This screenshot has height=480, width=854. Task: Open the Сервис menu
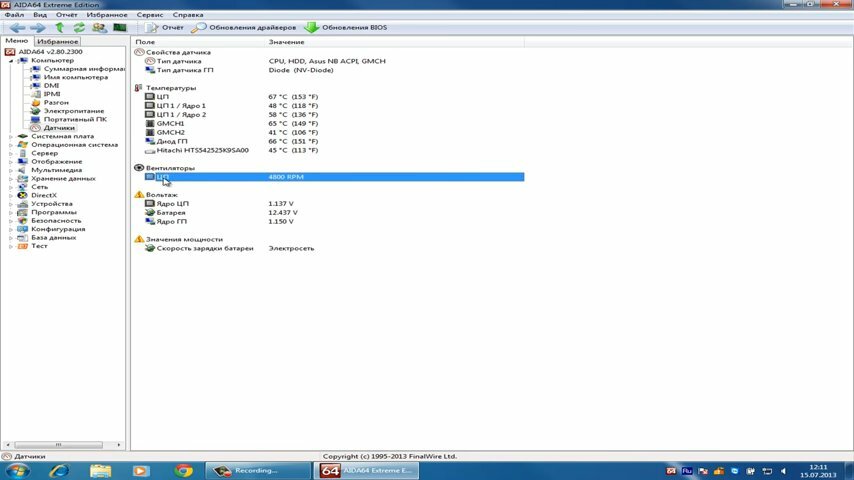[x=150, y=15]
